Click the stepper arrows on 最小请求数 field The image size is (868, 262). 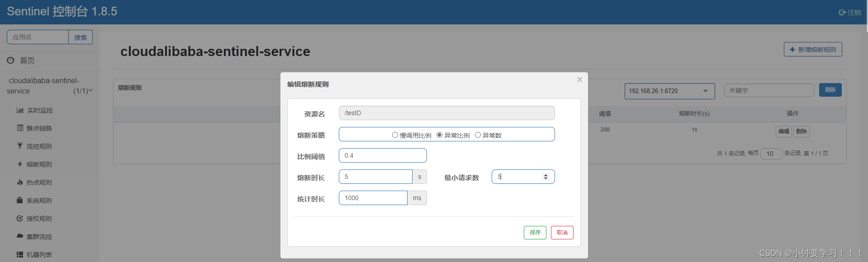click(x=545, y=177)
